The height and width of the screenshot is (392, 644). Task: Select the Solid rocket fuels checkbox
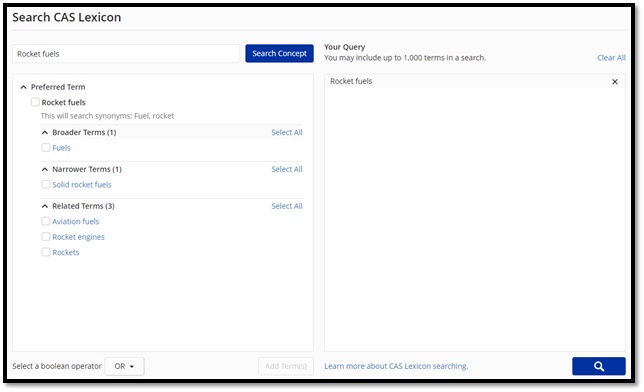(x=46, y=184)
